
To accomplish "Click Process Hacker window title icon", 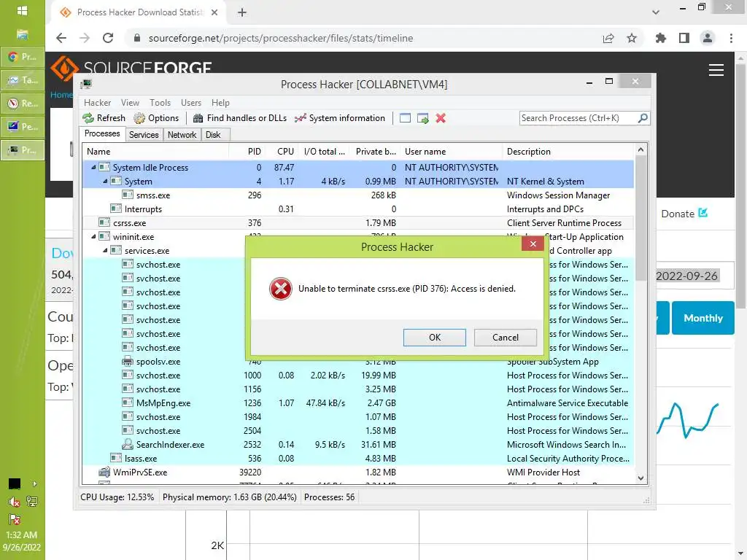I will coord(86,85).
